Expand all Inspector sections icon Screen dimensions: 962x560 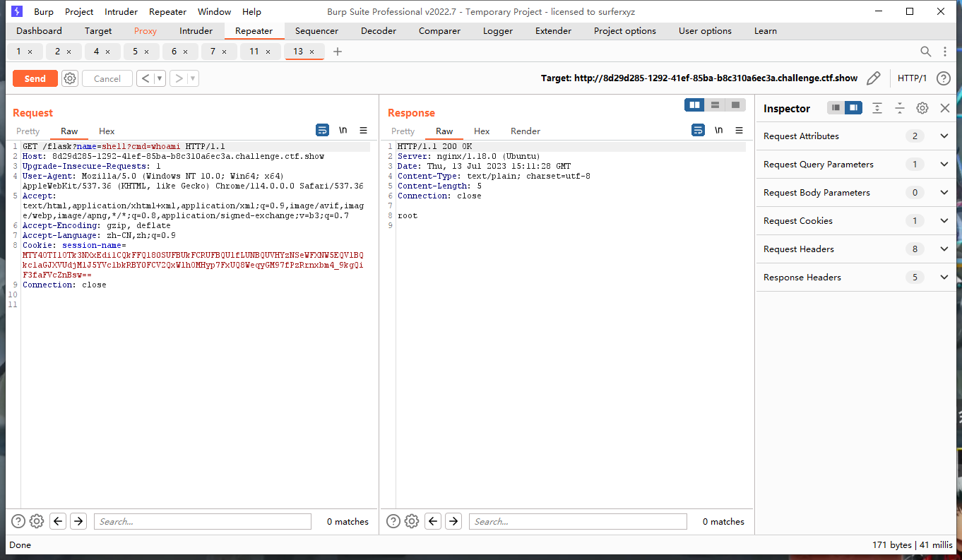point(877,108)
